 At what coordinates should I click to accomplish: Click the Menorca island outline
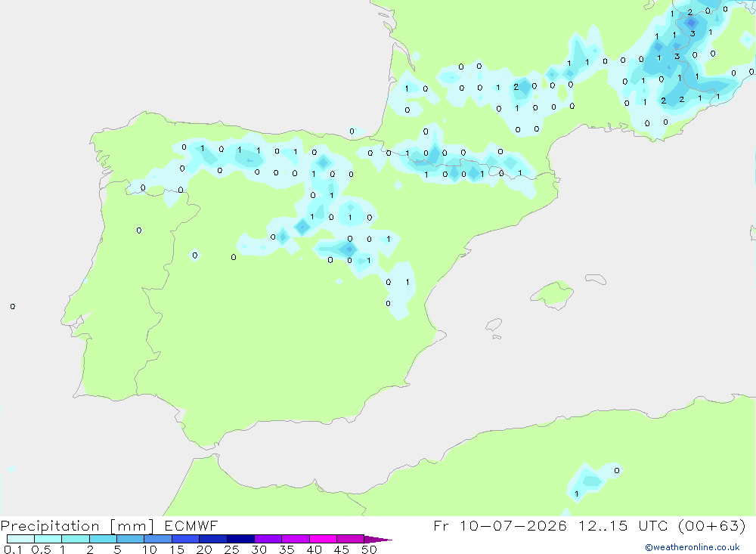click(596, 279)
